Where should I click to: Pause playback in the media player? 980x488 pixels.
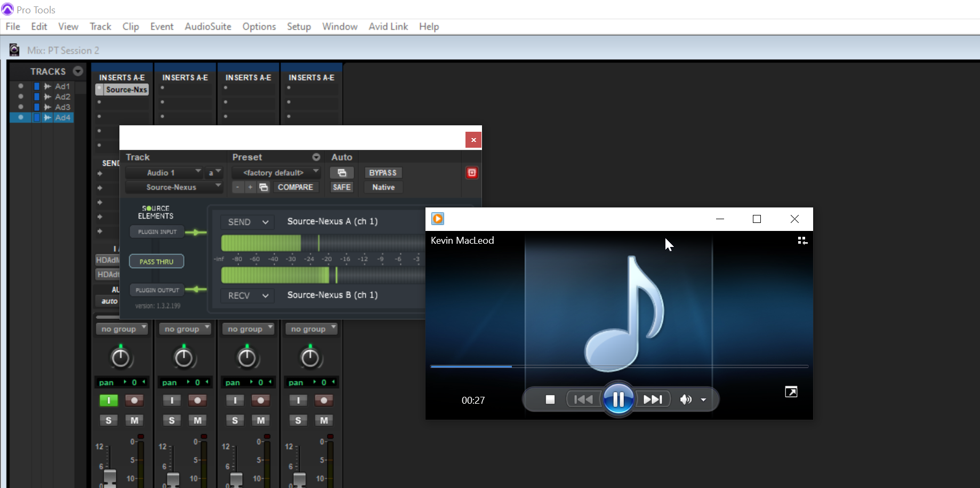(x=618, y=399)
